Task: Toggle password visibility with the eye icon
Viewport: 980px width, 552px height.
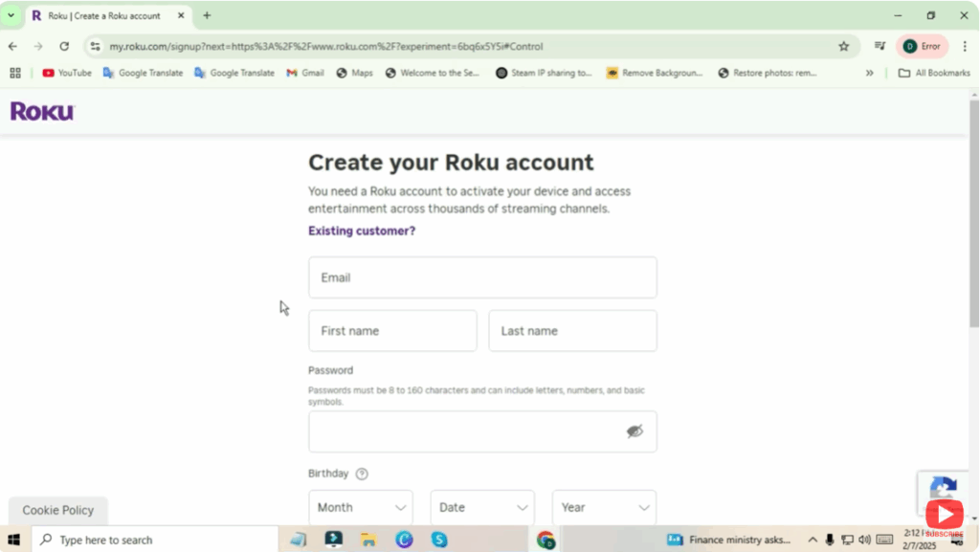Action: (634, 431)
